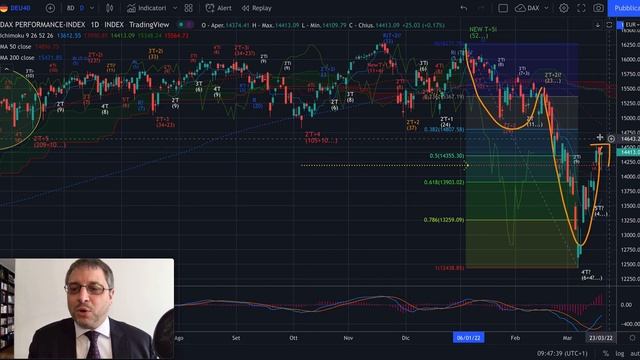Image resolution: width=640 pixels, height=360 pixels.
Task: Click the Pubblica button
Action: click(x=624, y=8)
